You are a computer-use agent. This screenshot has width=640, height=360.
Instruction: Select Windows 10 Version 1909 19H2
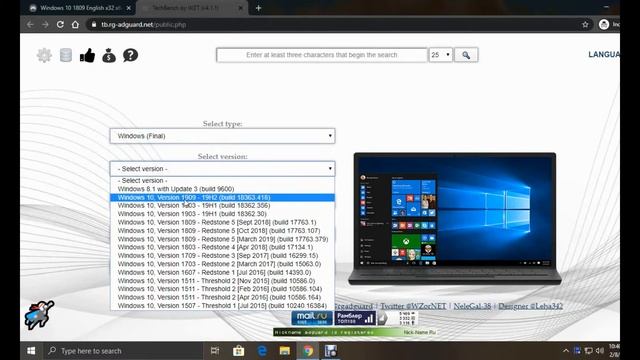pos(222,197)
